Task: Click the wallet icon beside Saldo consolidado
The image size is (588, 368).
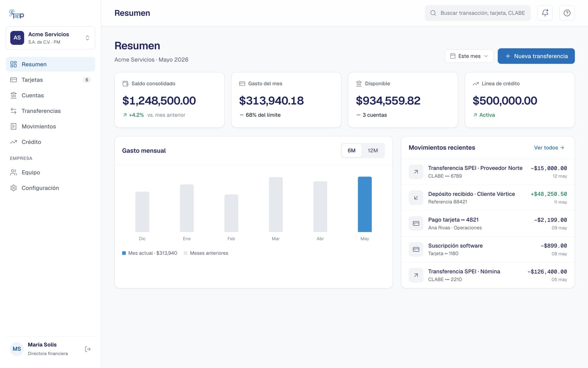Action: pyautogui.click(x=125, y=84)
